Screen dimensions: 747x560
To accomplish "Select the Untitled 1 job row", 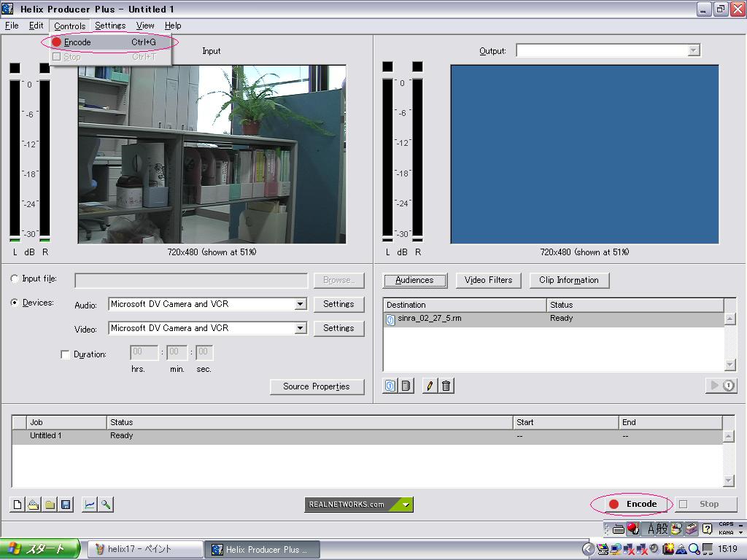I will [367, 437].
